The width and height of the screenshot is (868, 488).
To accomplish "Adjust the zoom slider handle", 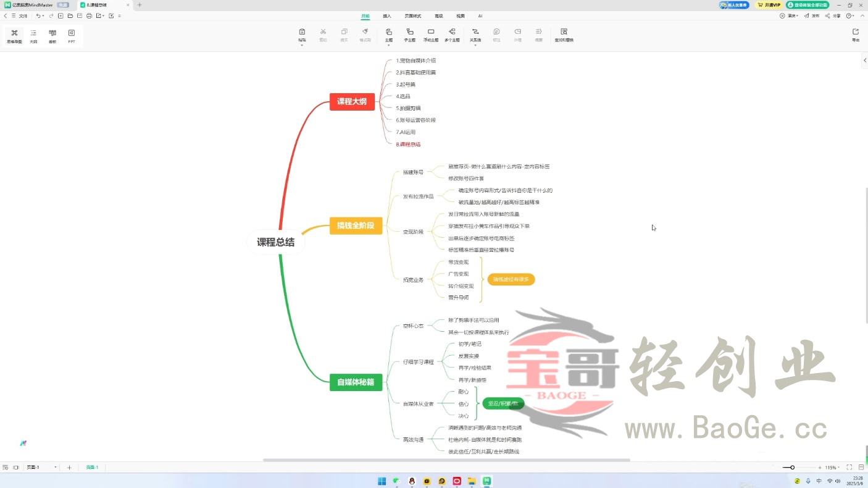I will point(792,468).
